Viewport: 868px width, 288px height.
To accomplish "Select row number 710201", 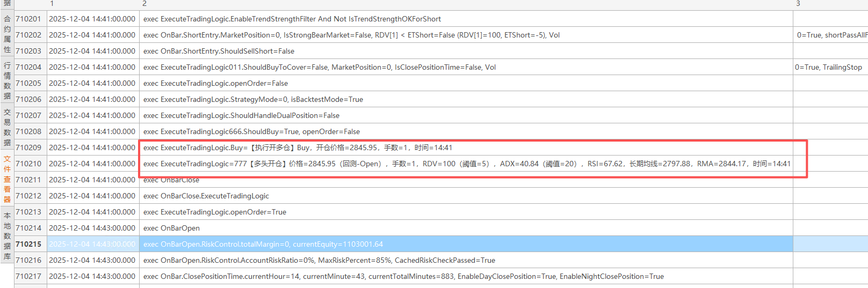I will click(x=28, y=19).
